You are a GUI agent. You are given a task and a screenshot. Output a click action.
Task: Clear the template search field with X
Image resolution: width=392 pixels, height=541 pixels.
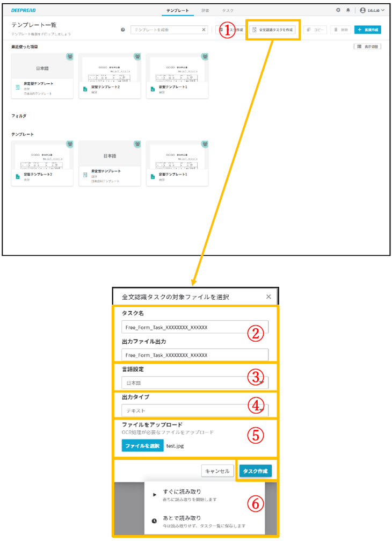pyautogui.click(x=204, y=30)
